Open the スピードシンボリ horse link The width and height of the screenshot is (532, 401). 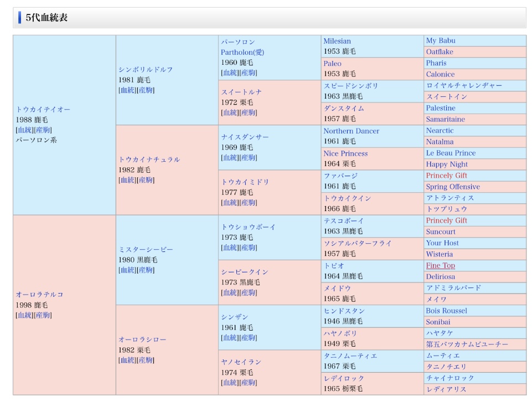coord(351,86)
